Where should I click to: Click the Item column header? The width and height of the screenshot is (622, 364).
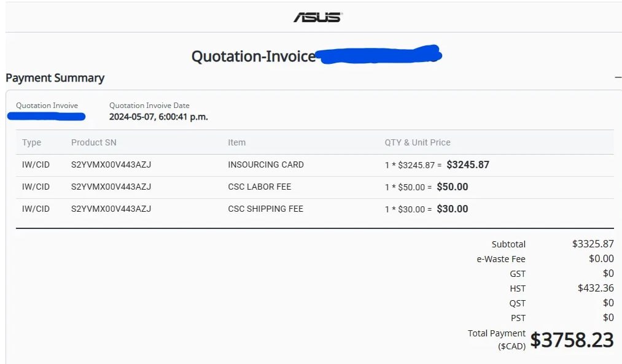tap(236, 142)
